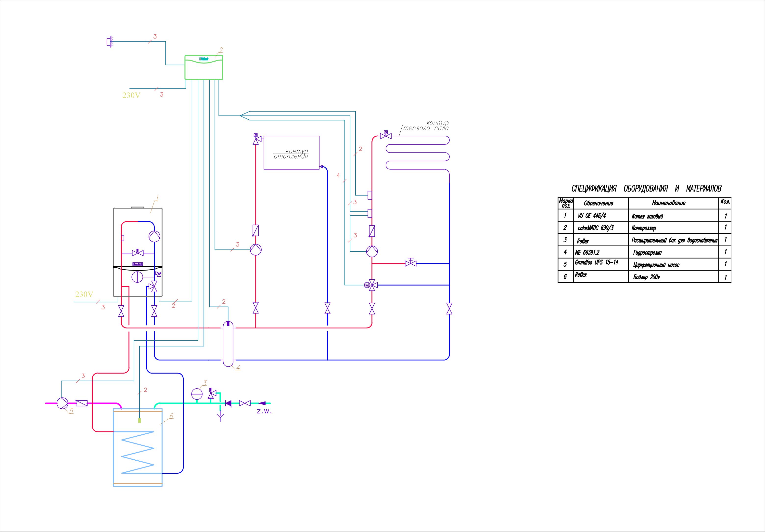Click the specification title 'СПЕЦИФИКАЦИЯ ОБОРУДОВАНИЯ И МАТЕРИАЛОВ'
This screenshot has width=765, height=532.
click(646, 189)
